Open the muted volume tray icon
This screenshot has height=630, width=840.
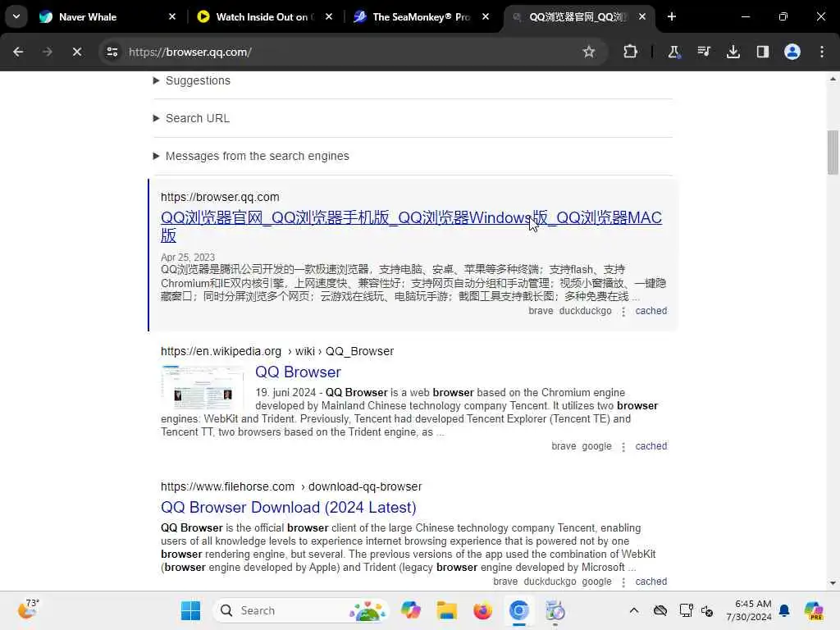(x=707, y=610)
